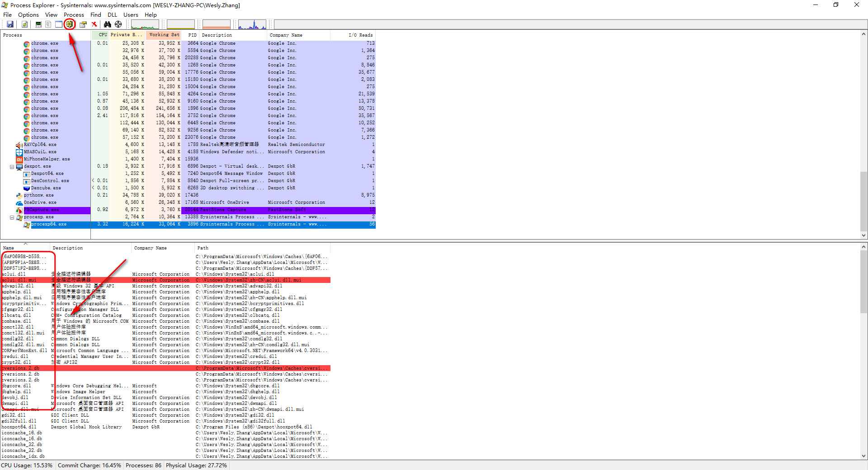Open the physical memory mini graph
Viewport: 868px width, 470px height.
[x=217, y=24]
